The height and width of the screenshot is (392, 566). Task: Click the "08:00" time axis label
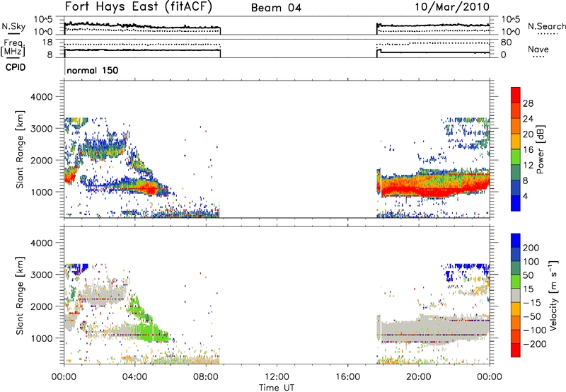[x=206, y=377]
